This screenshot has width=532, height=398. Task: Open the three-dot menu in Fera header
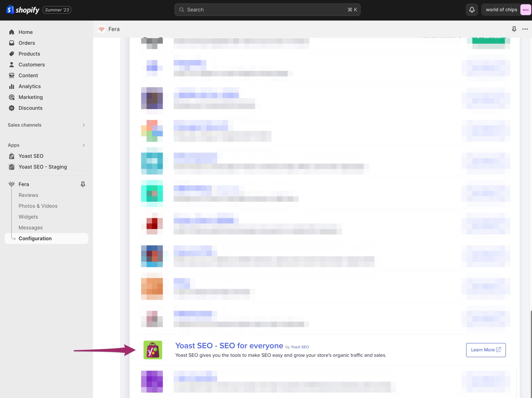[x=525, y=29]
